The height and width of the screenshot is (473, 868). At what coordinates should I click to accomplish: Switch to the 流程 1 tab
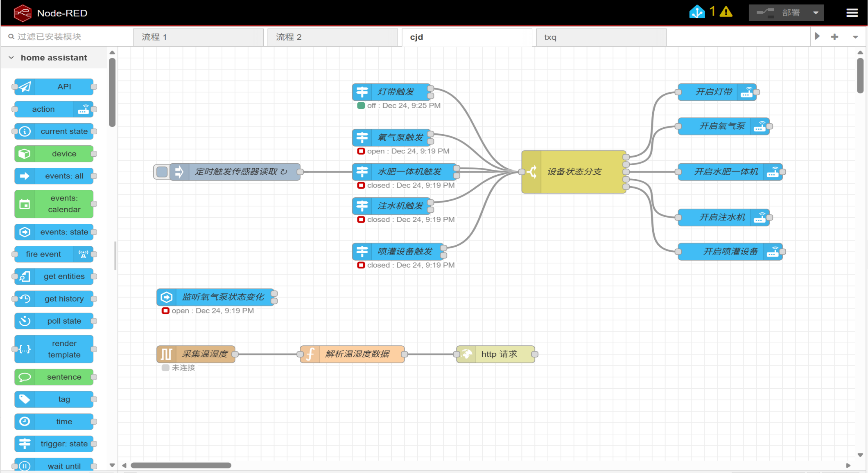point(198,37)
